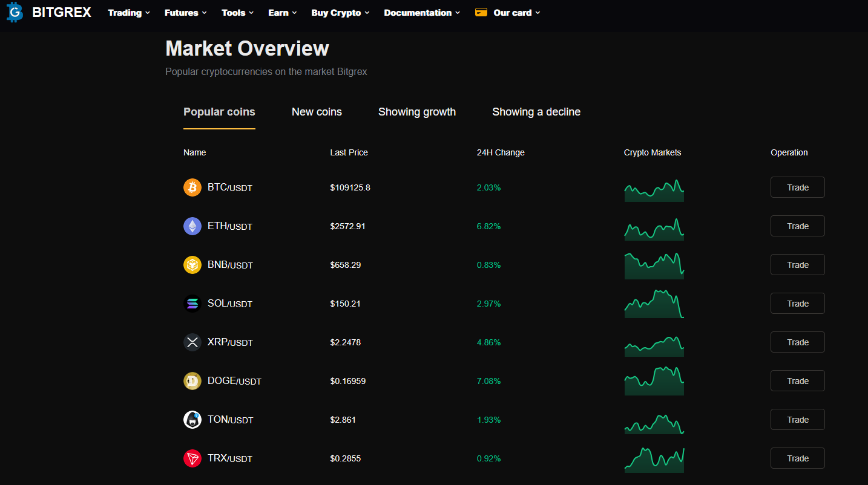Click the TRX/USDT pair name
This screenshot has width=868, height=485.
tap(230, 458)
